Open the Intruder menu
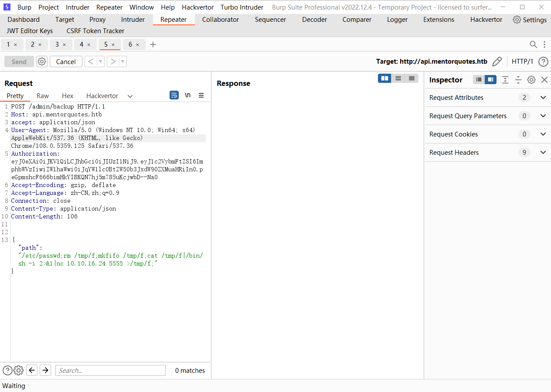The image size is (551, 392). pos(78,7)
